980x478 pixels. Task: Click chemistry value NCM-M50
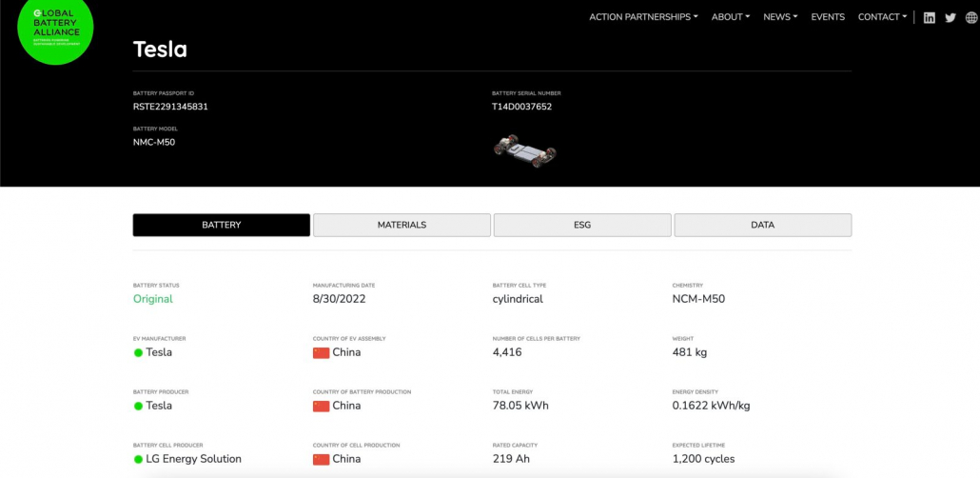(698, 299)
